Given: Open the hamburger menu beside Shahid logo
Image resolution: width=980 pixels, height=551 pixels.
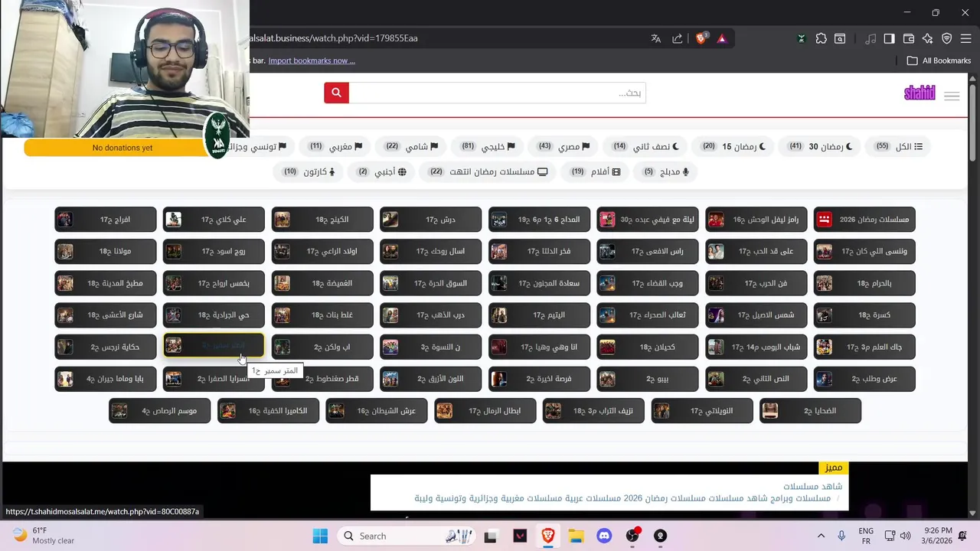Looking at the screenshot, I should (952, 96).
